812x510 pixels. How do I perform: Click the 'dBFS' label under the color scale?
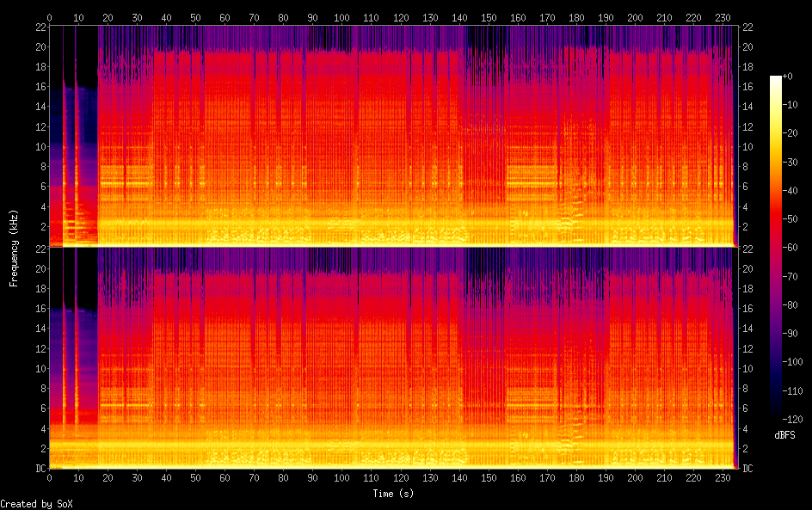click(784, 435)
